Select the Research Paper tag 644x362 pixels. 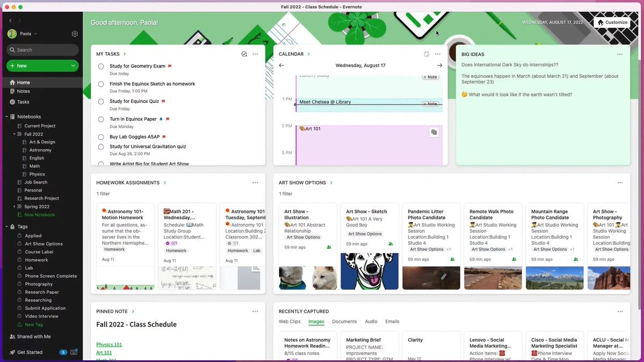(42, 292)
